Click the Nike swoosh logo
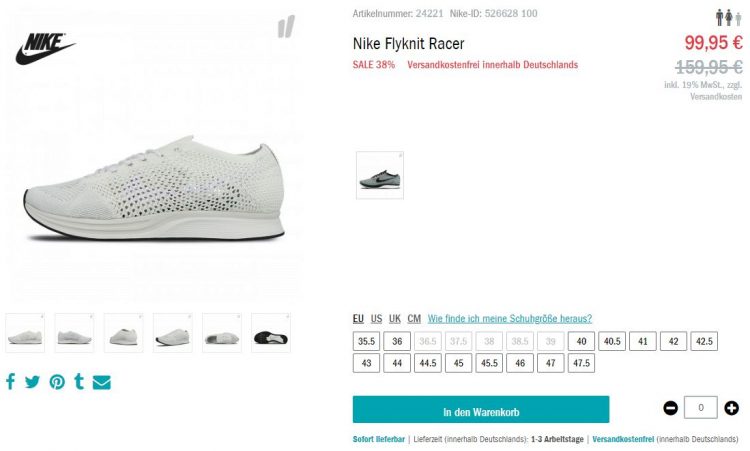Screen dimensions: 750x451 (44, 48)
